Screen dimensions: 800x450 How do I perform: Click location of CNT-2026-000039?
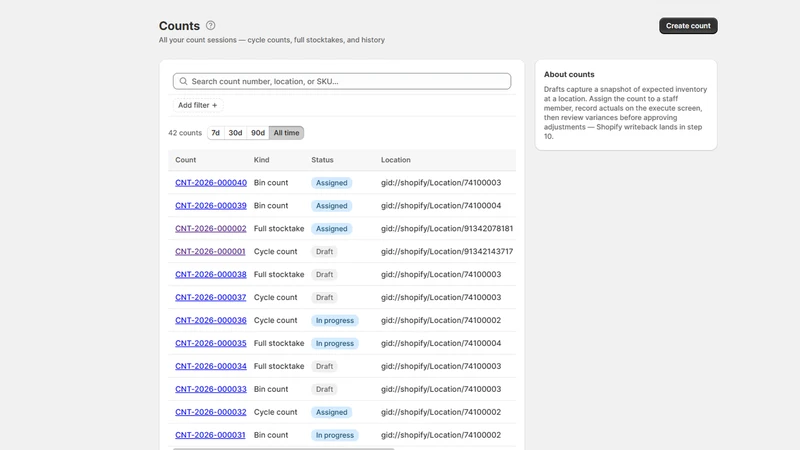pos(441,206)
